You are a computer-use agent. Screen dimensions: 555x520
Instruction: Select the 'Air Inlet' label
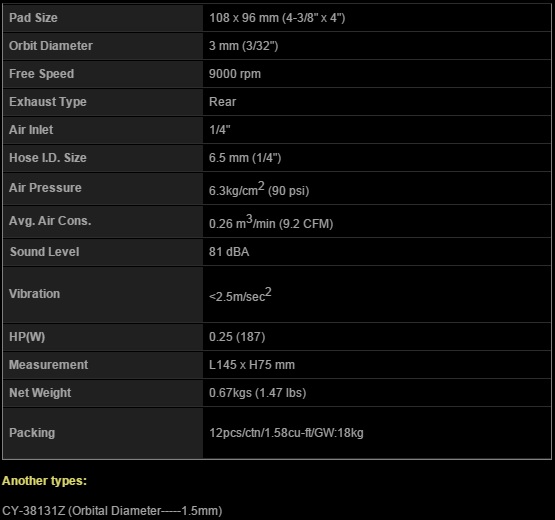point(31,130)
